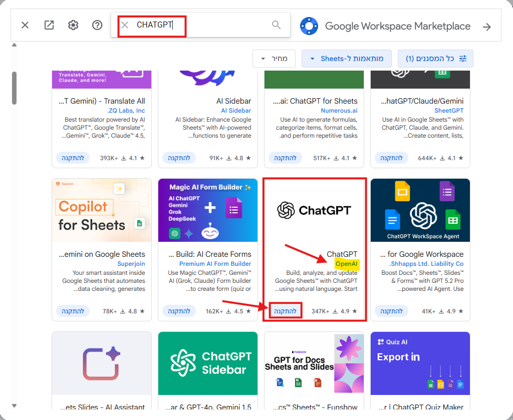Open the ChatGPT logo thumbnail
The width and height of the screenshot is (513, 420).
(x=314, y=210)
